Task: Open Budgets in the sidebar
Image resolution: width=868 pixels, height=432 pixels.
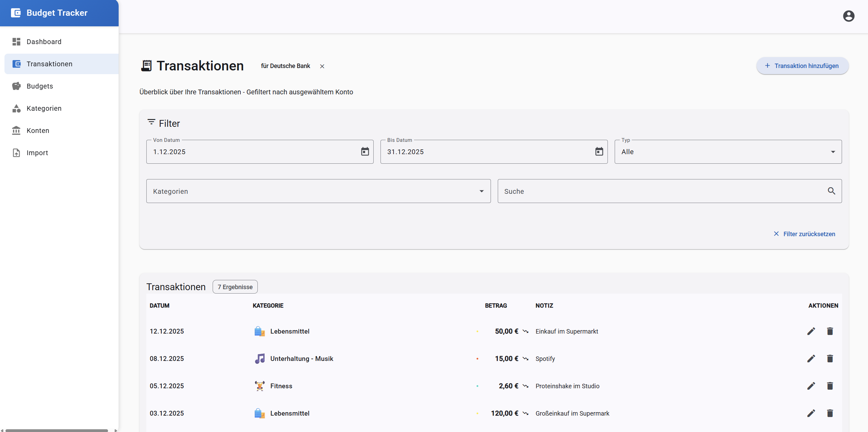Action: coord(62,86)
